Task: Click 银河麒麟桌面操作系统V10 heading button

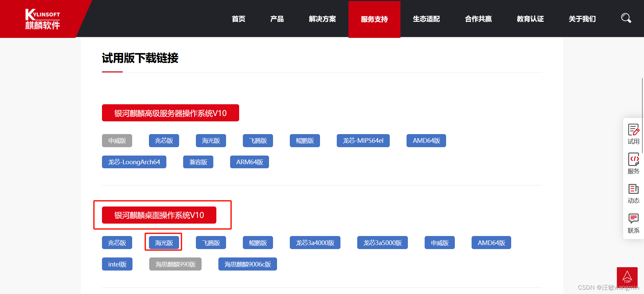Action: (159, 215)
